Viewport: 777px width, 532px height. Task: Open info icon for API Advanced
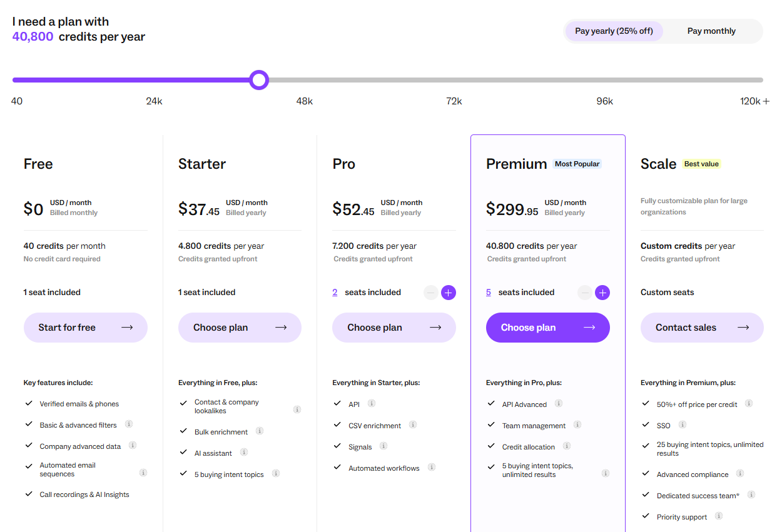pyautogui.click(x=559, y=403)
